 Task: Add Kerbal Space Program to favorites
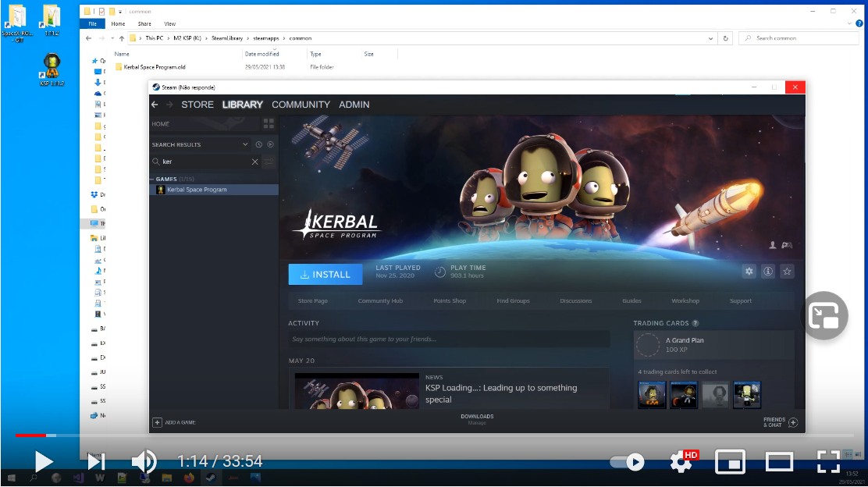click(787, 271)
